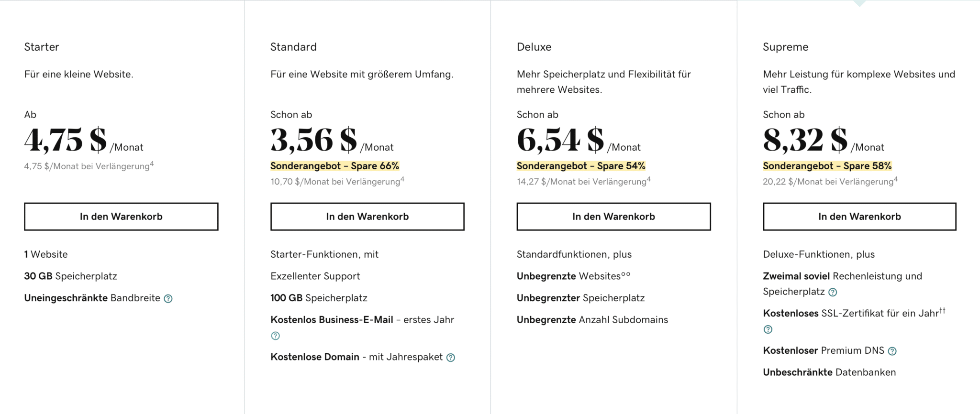Click help icon under SSL-Zertifikat text
This screenshot has width=980, height=414.
pyautogui.click(x=768, y=329)
